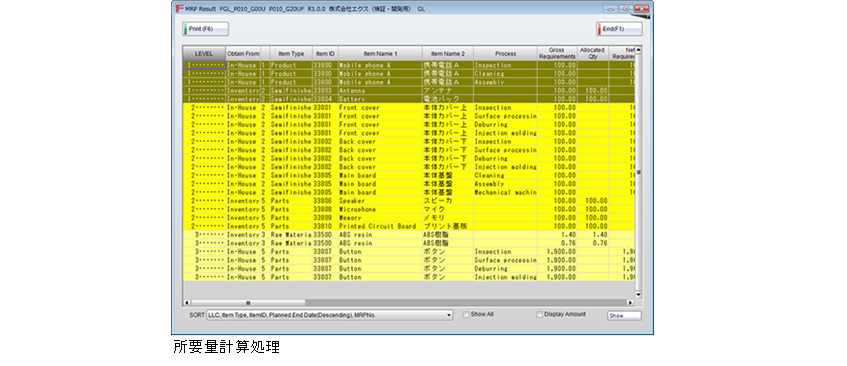Click vertical scrollbar up arrow
Image resolution: width=847 pixels, height=366 pixels.
click(x=638, y=50)
